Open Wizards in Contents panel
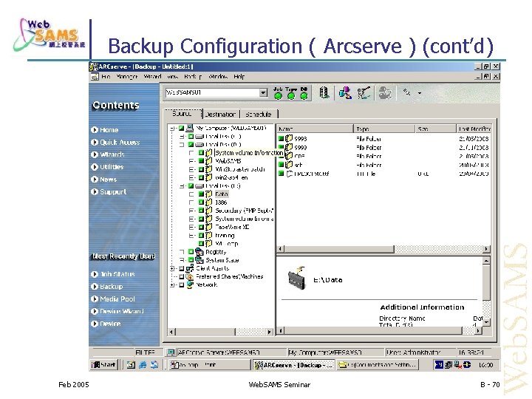Viewport: 532px width, 399px height. pos(112,154)
